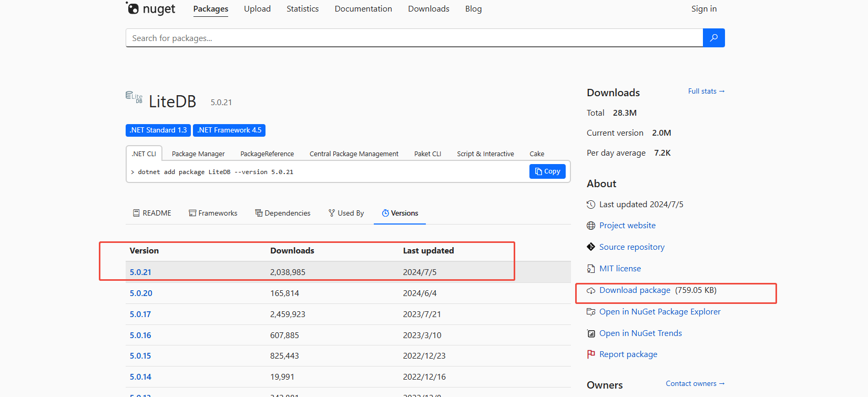Switch to Package Manager tab
Viewport: 868px width, 397px height.
click(198, 154)
